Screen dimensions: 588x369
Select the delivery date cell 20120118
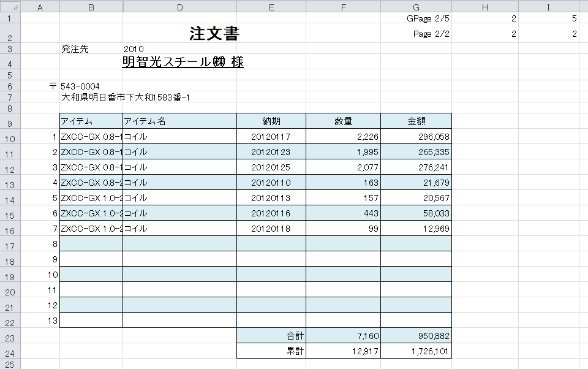pyautogui.click(x=271, y=228)
